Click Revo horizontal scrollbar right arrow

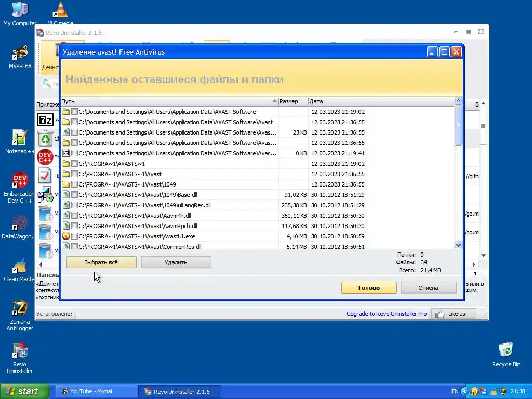coord(474,264)
